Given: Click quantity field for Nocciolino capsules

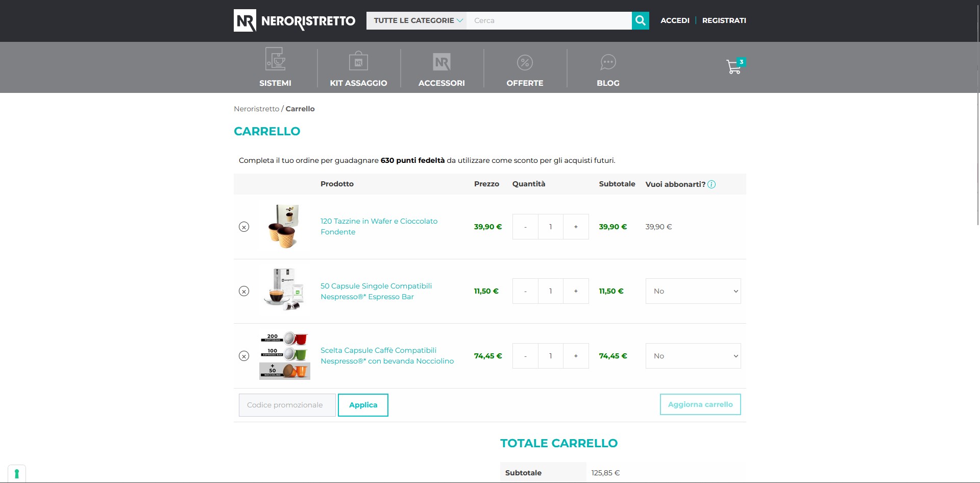Looking at the screenshot, I should pyautogui.click(x=551, y=356).
